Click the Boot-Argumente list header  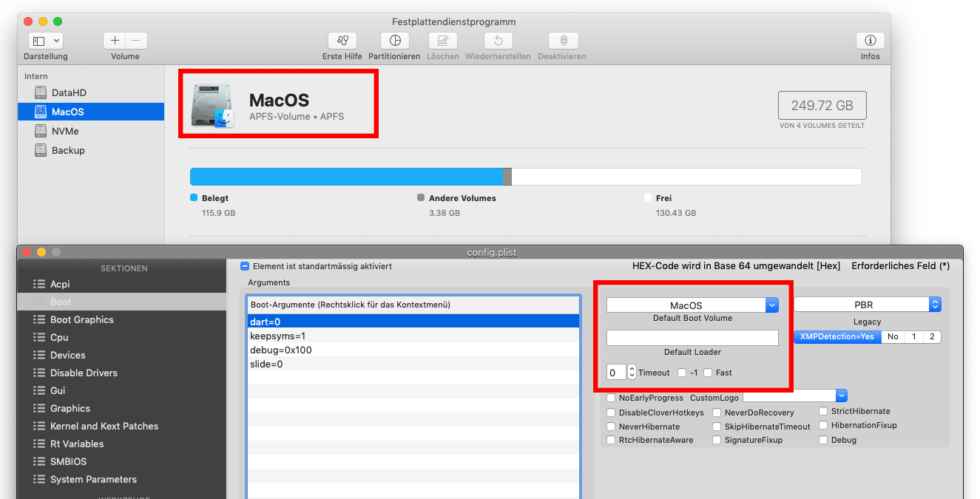[x=413, y=305]
